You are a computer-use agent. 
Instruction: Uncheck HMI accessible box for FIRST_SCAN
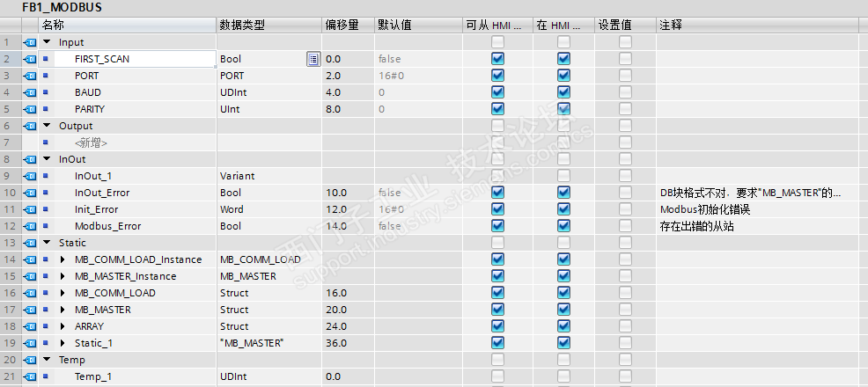pyautogui.click(x=497, y=59)
